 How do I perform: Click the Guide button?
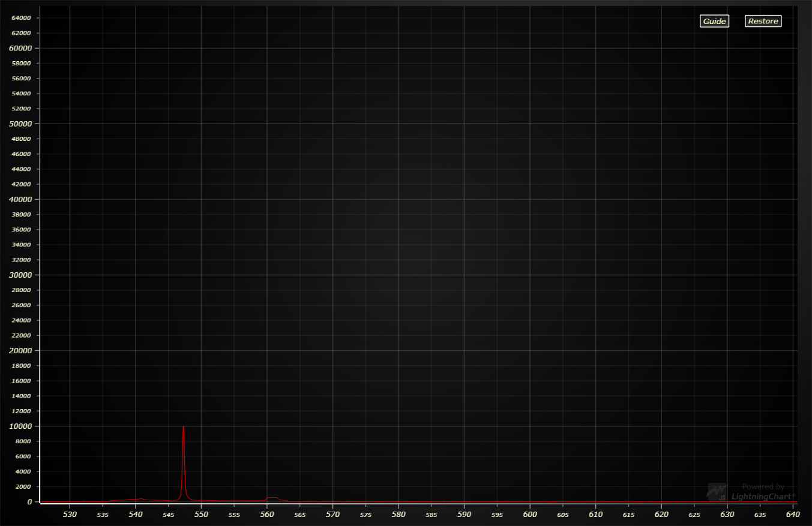[714, 21]
